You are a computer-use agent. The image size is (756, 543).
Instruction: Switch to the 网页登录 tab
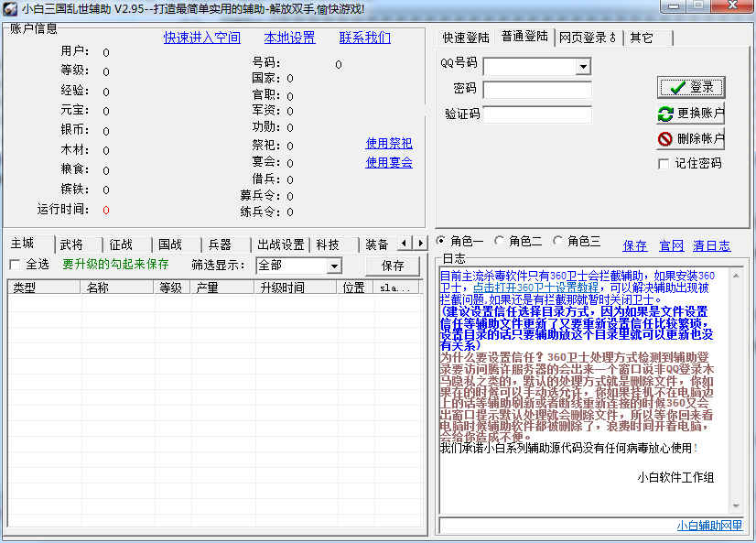coord(588,38)
